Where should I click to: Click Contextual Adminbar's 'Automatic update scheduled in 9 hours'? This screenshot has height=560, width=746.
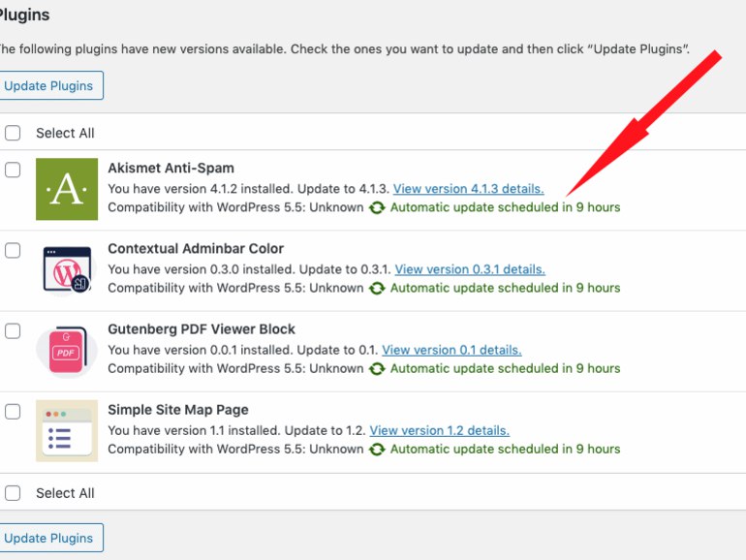click(x=506, y=288)
